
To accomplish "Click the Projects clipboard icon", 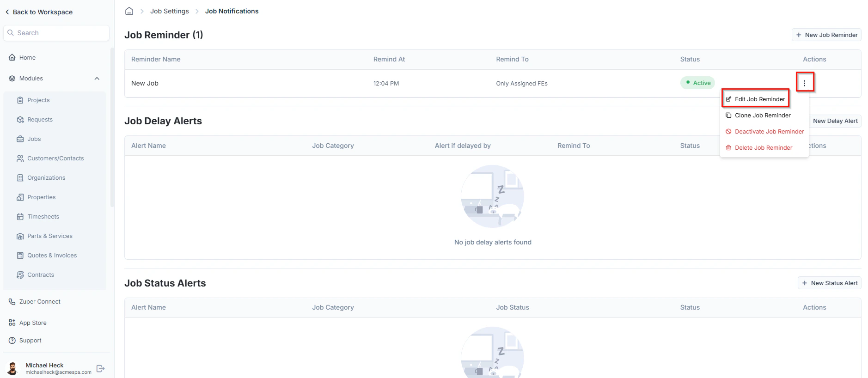I will [x=20, y=100].
